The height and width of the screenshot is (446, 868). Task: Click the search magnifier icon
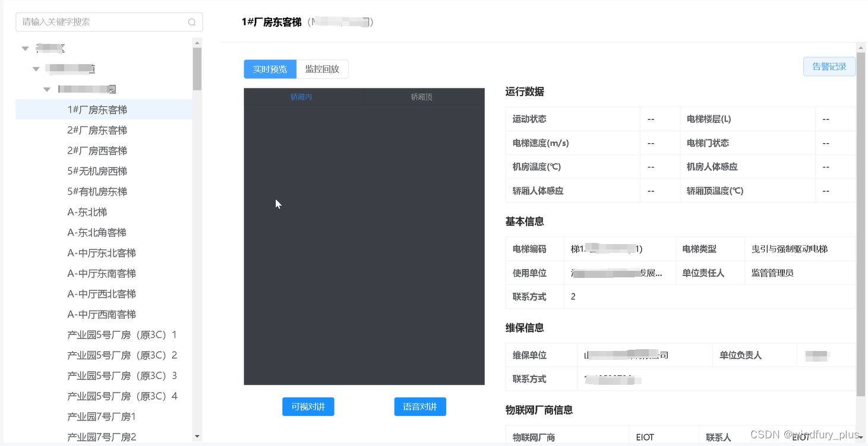tap(192, 22)
